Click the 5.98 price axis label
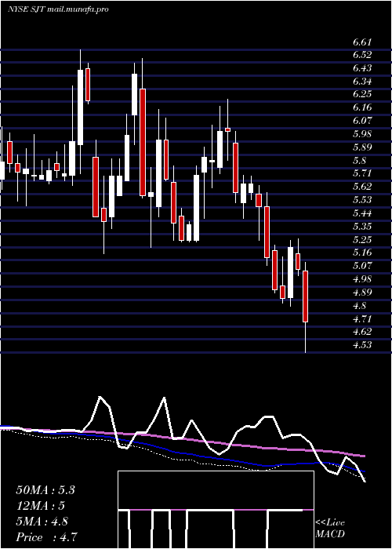This screenshot has height=549, width=392. point(362,134)
